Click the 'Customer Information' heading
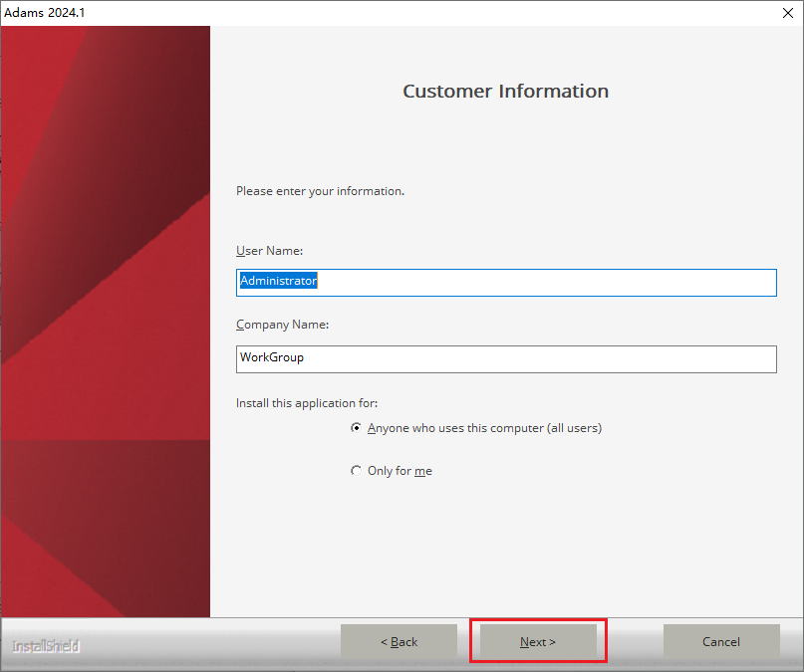Screen dimensions: 804x672 (505, 91)
